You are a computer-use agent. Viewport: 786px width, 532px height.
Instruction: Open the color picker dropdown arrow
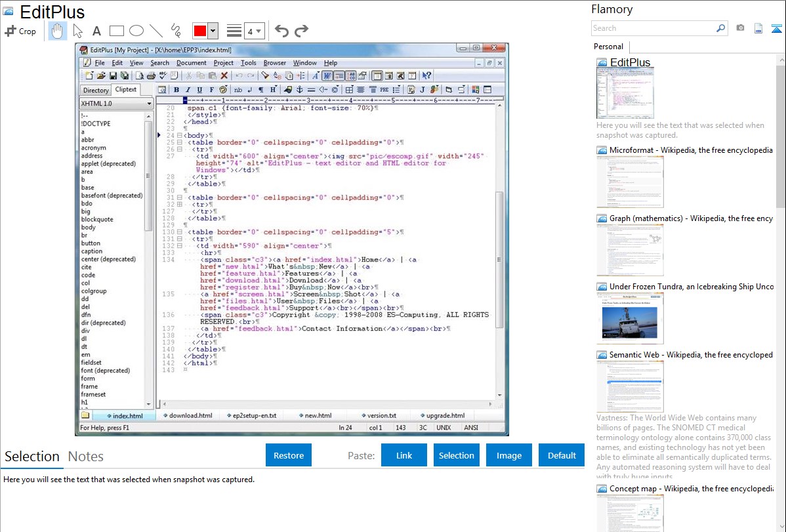pyautogui.click(x=213, y=31)
